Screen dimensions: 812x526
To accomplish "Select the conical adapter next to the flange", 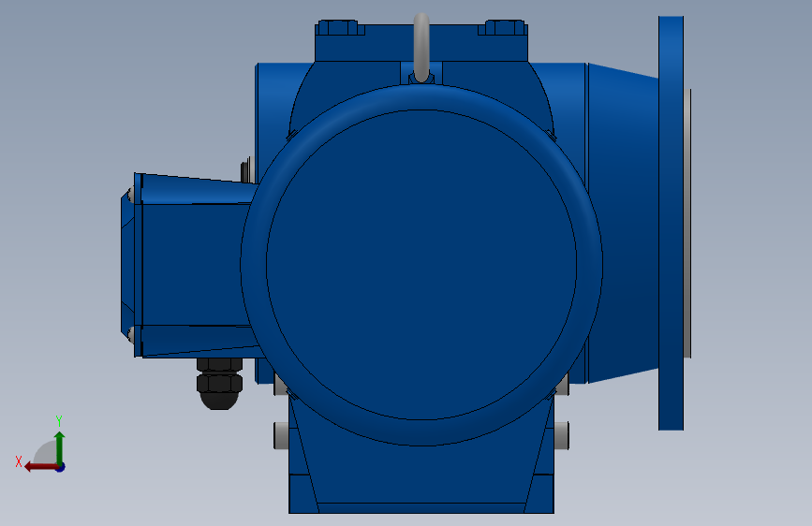I will pos(623,223).
